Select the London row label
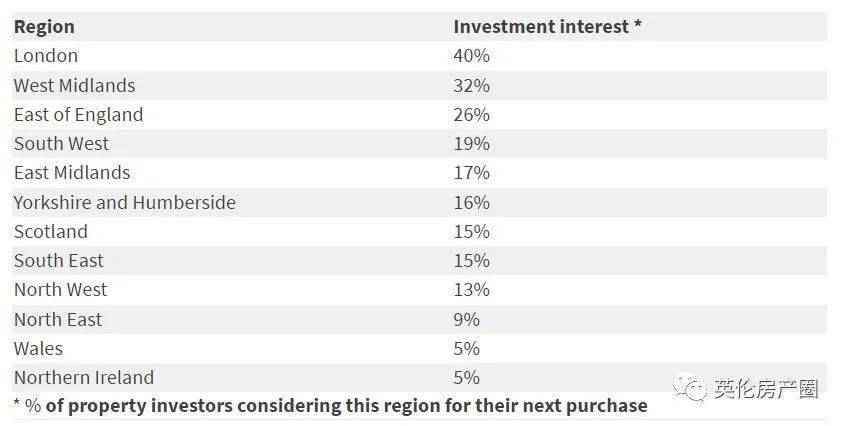Screen dimensions: 846x426 [46, 56]
